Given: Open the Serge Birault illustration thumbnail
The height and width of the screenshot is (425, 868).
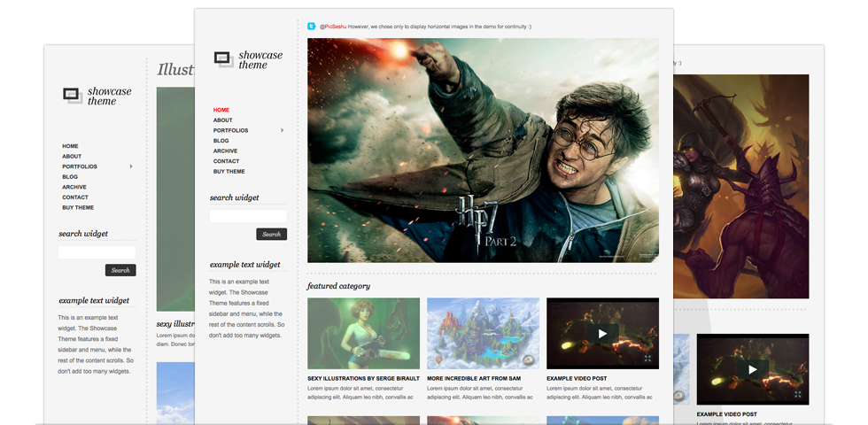Looking at the screenshot, I should [x=363, y=333].
